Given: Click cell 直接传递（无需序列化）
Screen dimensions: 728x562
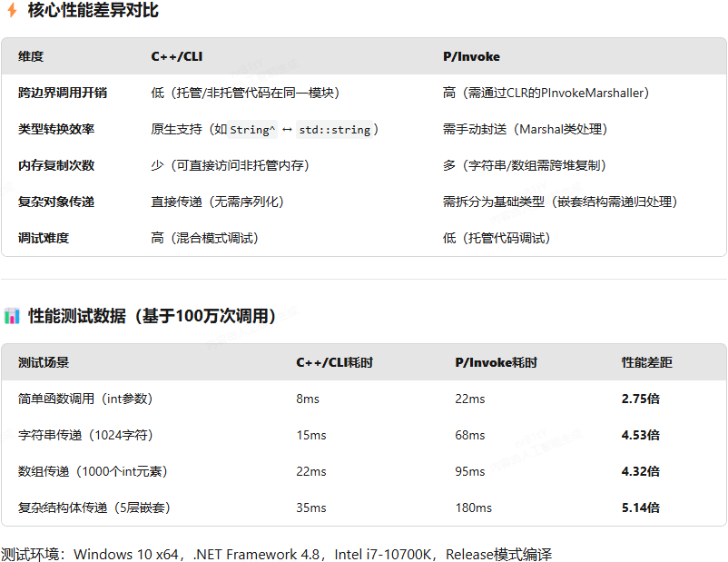Looking at the screenshot, I should click(217, 202).
